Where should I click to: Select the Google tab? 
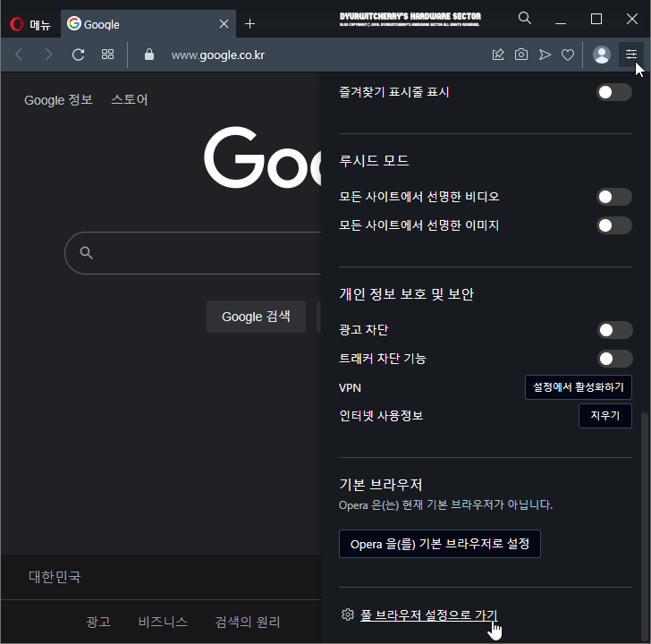148,24
